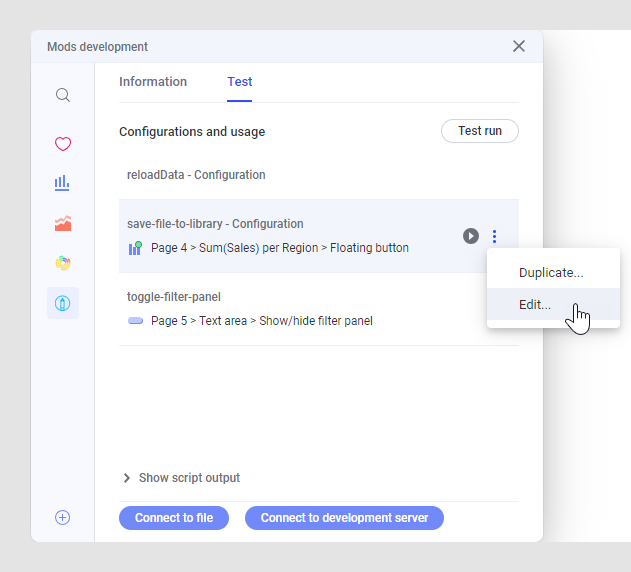Click three-dot menu for save-file-to-library

click(495, 236)
